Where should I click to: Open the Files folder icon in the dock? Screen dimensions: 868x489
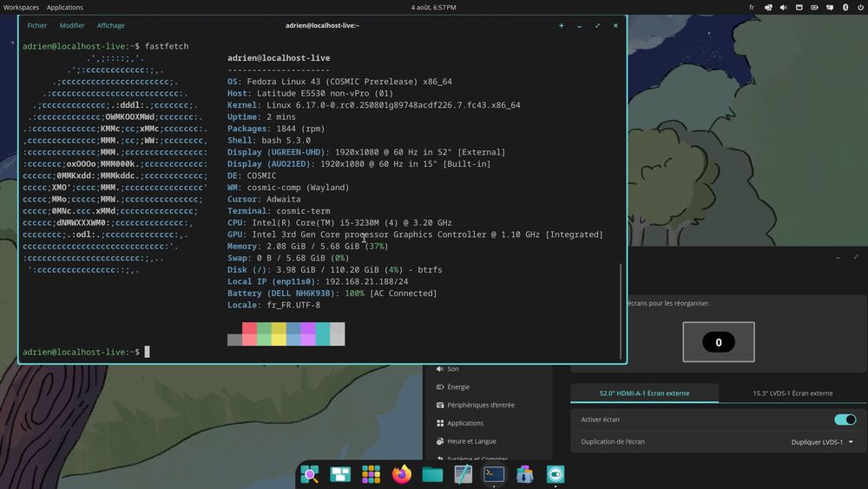click(x=432, y=474)
